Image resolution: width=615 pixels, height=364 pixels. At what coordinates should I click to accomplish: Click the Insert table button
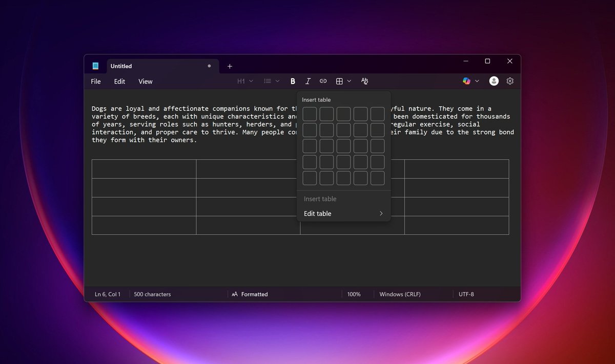pyautogui.click(x=320, y=199)
